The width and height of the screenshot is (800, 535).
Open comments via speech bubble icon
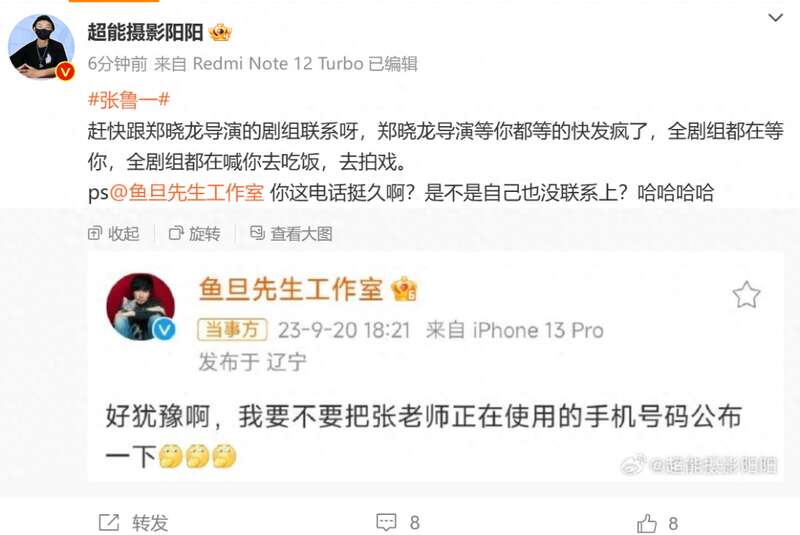point(386,522)
